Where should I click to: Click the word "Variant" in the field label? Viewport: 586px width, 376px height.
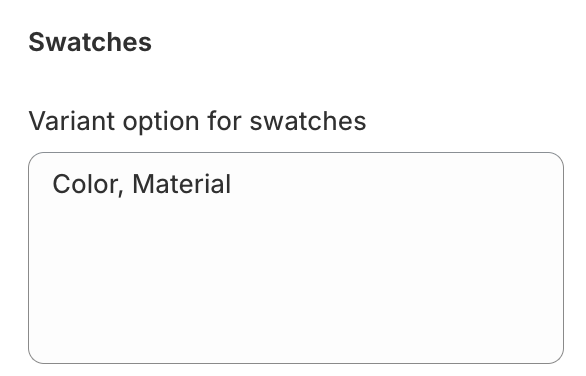point(72,121)
